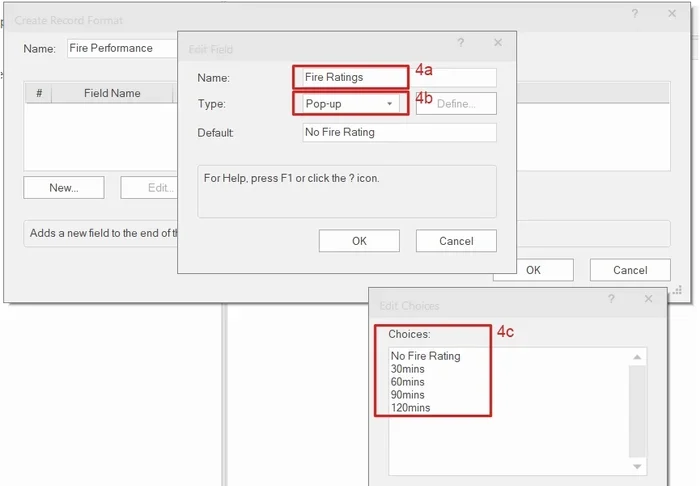Viewport: 700px width, 486px height.
Task: Click help icon in Create Record Format dialog
Action: coord(634,14)
